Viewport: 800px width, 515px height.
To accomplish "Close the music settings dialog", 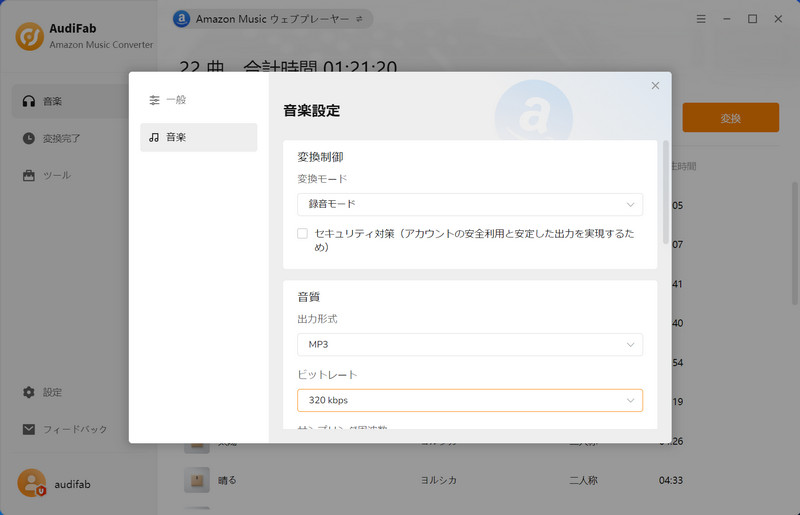I will (x=655, y=86).
